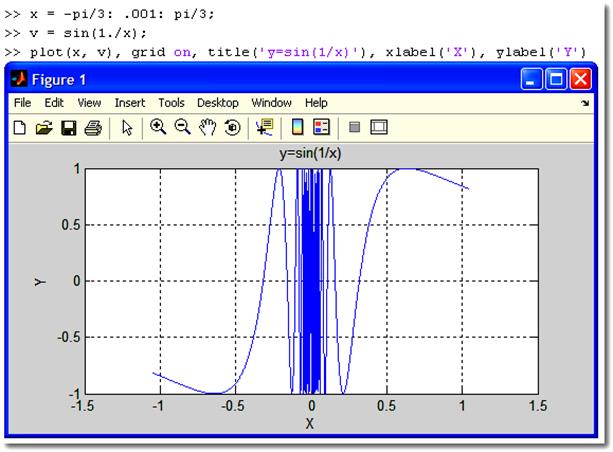Click the Open File folder icon
Viewport: 613px width, 452px height.
44,127
